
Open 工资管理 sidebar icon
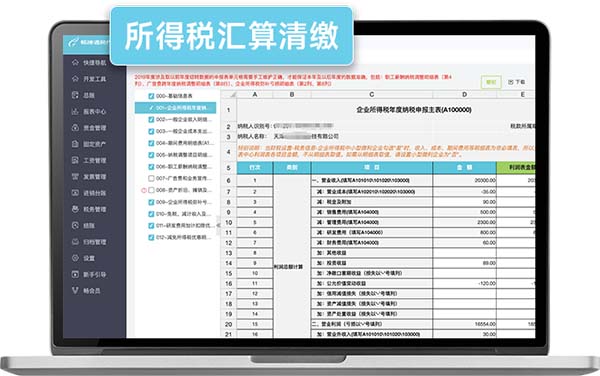(75, 160)
